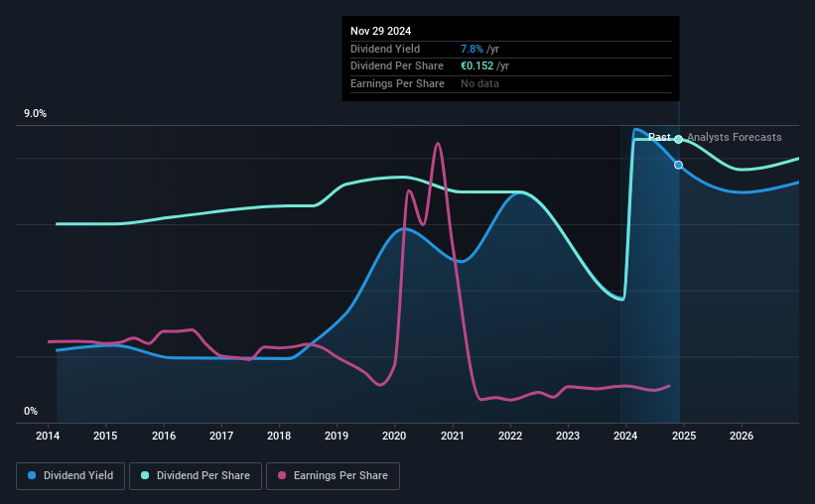Click the €0.152 dividend per share value
The image size is (815, 504).
(477, 66)
